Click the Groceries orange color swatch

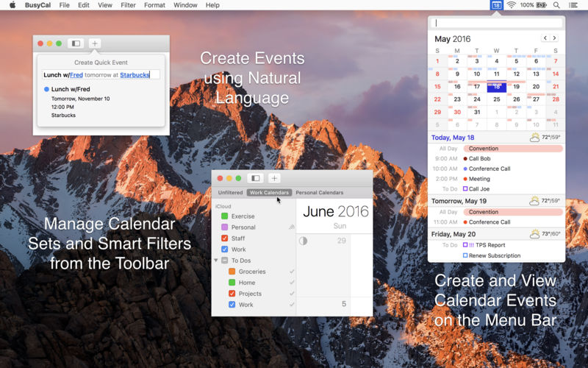(x=232, y=272)
